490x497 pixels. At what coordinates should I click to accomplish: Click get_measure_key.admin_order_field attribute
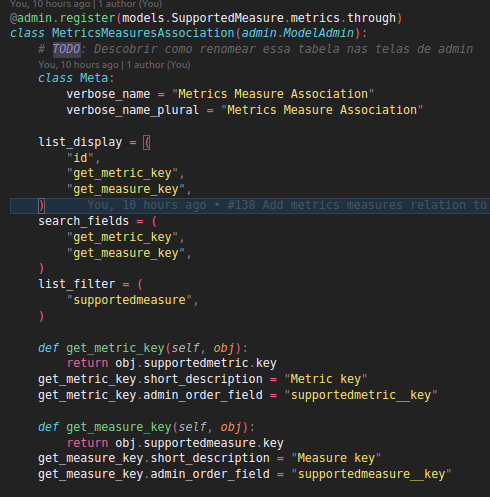(x=154, y=474)
